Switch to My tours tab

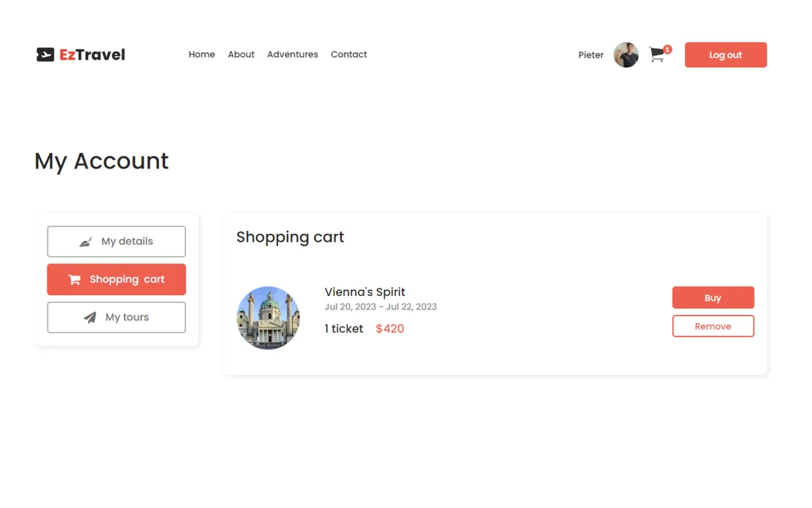click(x=116, y=317)
